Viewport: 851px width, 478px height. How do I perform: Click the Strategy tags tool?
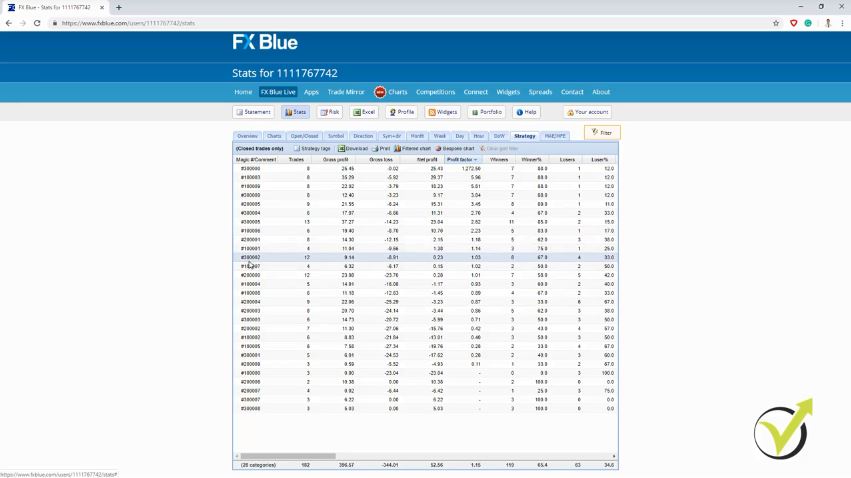coord(312,149)
